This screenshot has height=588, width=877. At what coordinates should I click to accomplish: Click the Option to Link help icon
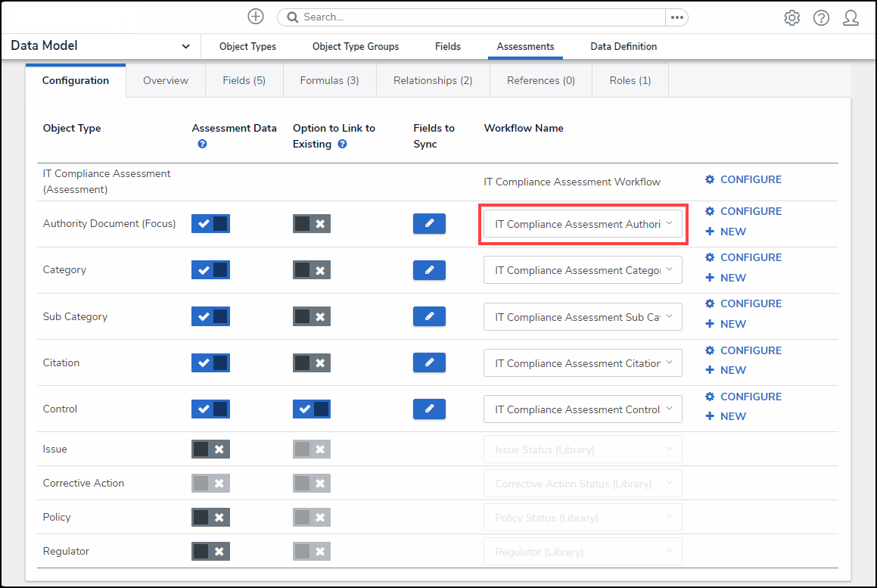coord(342,144)
